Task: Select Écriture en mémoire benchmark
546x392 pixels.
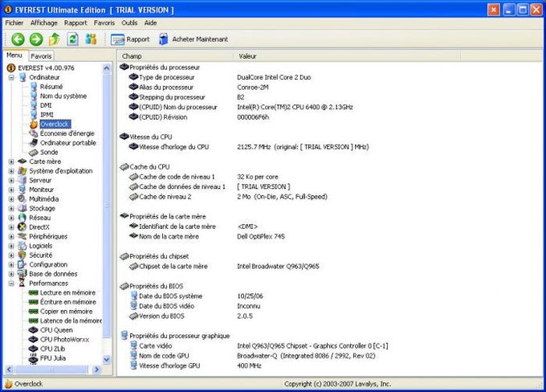Action: [68, 302]
